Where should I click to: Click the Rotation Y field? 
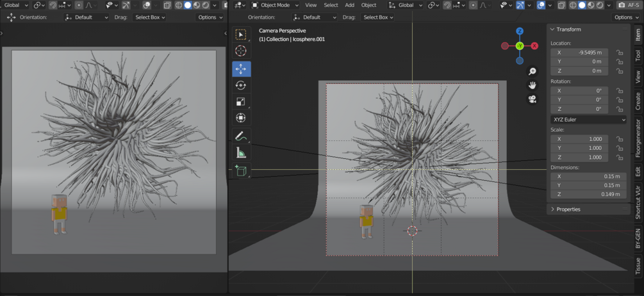(579, 100)
